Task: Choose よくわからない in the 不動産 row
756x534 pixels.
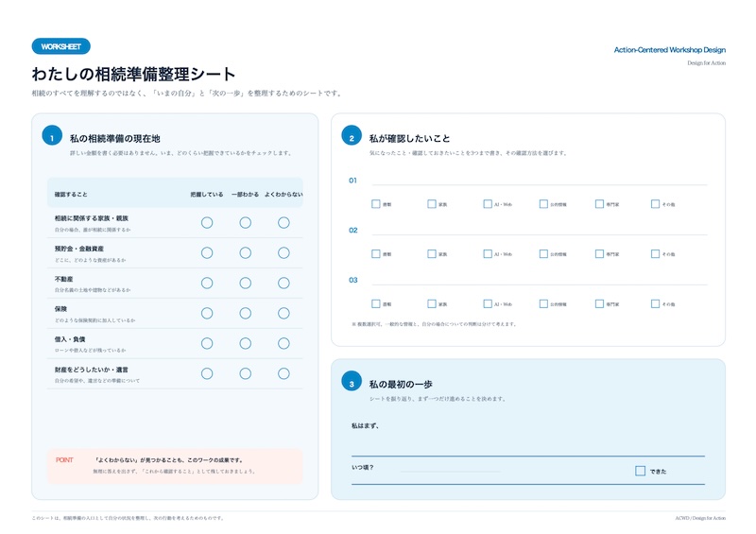Action: (283, 284)
